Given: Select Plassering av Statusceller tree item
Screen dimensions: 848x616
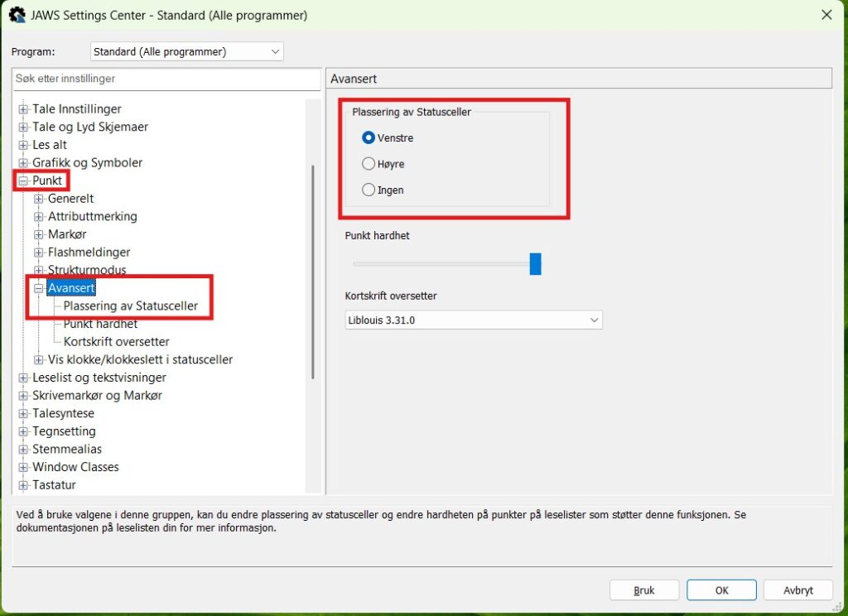Looking at the screenshot, I should point(130,306).
